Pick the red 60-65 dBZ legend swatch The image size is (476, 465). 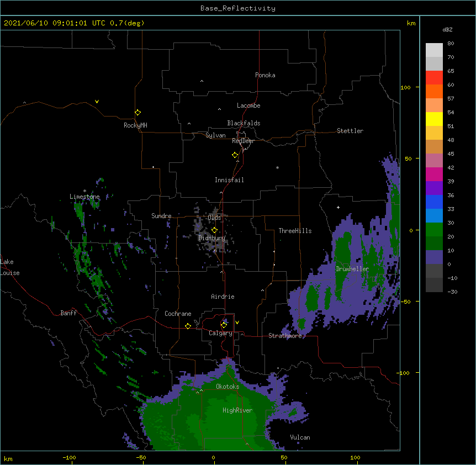[x=434, y=78]
